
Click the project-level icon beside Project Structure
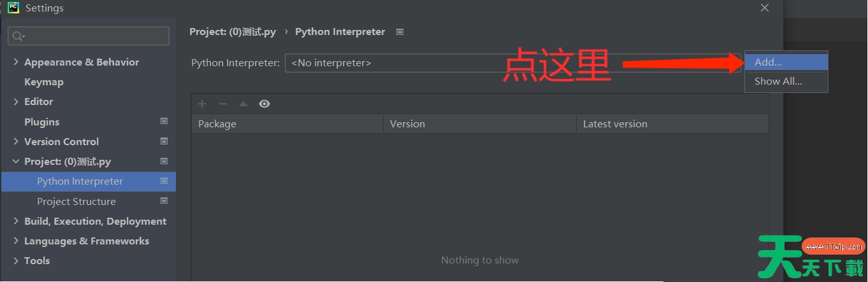[164, 201]
